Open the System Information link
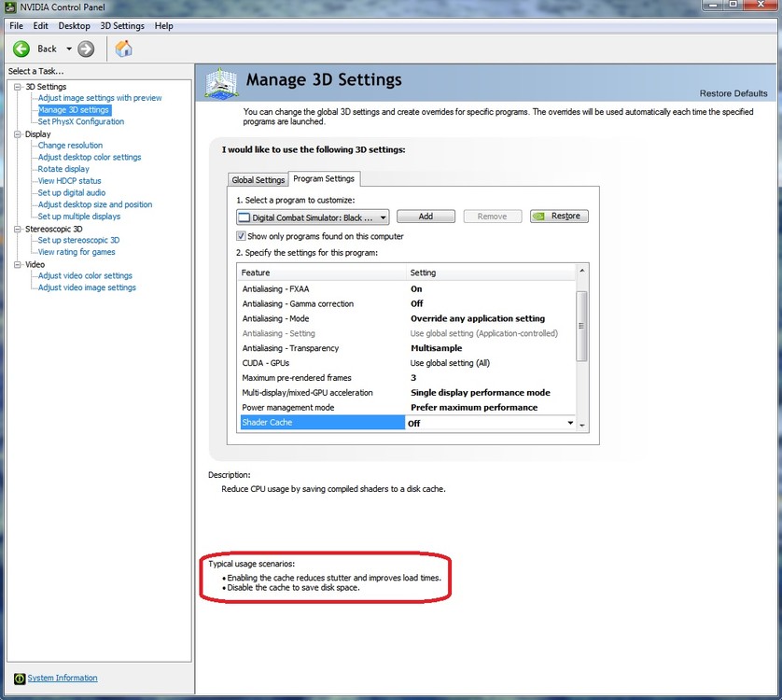Viewport: 782px width, 700px height. [63, 678]
